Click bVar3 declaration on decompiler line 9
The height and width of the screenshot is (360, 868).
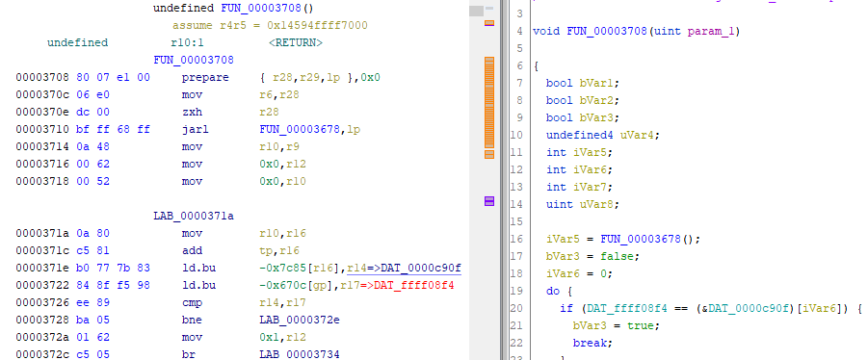click(583, 117)
